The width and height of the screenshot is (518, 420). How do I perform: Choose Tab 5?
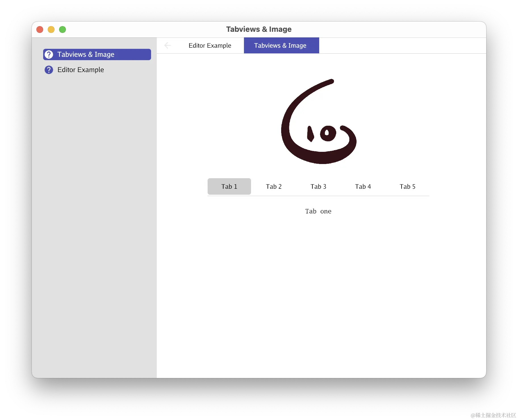[408, 186]
